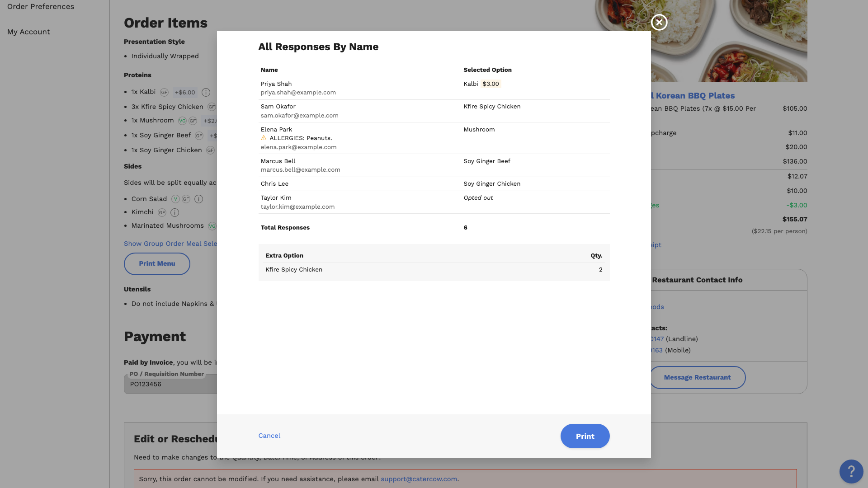868x488 pixels.
Task: Click the info icon next to Kalbi
Action: pyautogui.click(x=206, y=92)
